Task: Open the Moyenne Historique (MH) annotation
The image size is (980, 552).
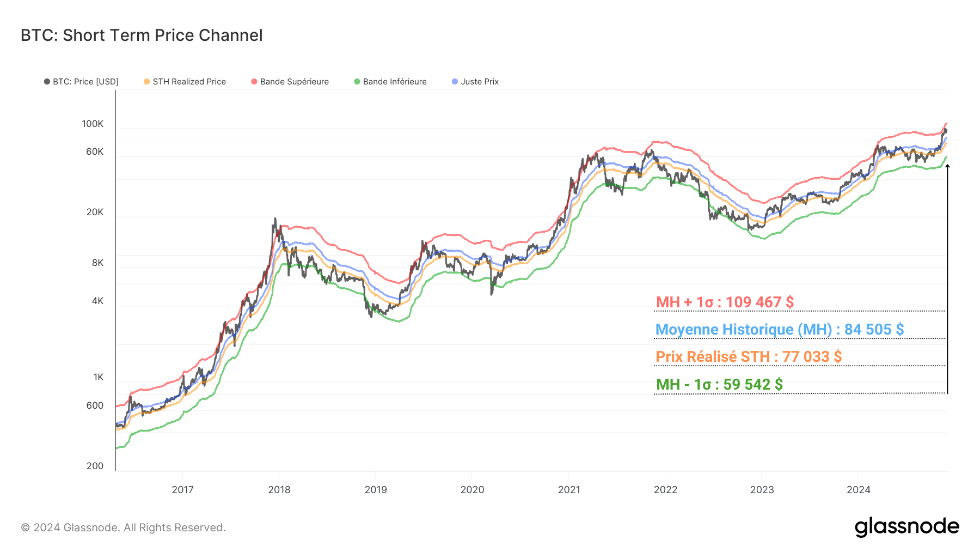Action: (x=780, y=330)
